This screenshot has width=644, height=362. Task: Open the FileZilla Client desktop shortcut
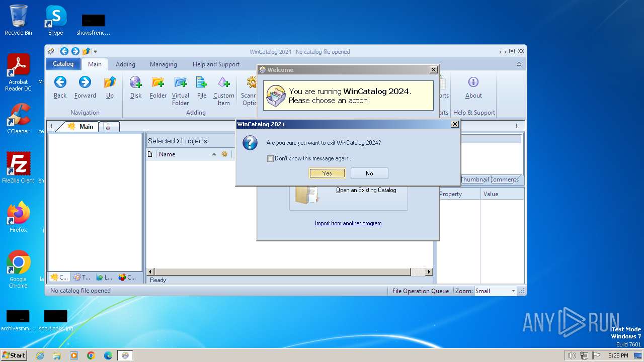[18, 167]
